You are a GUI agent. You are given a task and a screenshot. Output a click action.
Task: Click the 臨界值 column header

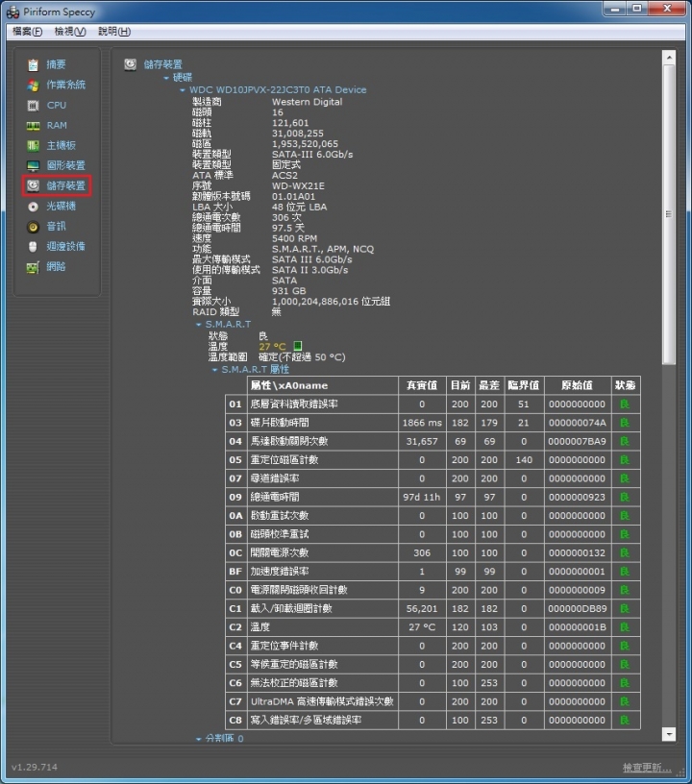click(524, 385)
